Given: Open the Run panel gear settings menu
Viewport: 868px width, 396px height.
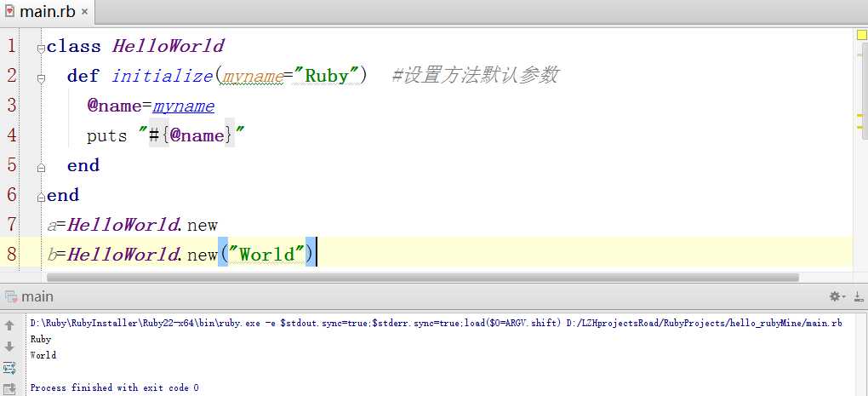Looking at the screenshot, I should point(837,297).
